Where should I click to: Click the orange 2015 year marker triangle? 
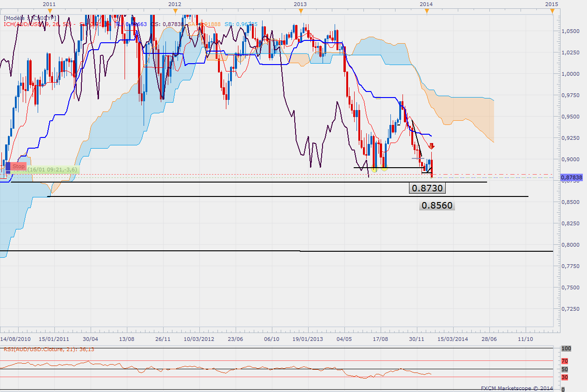552,12
